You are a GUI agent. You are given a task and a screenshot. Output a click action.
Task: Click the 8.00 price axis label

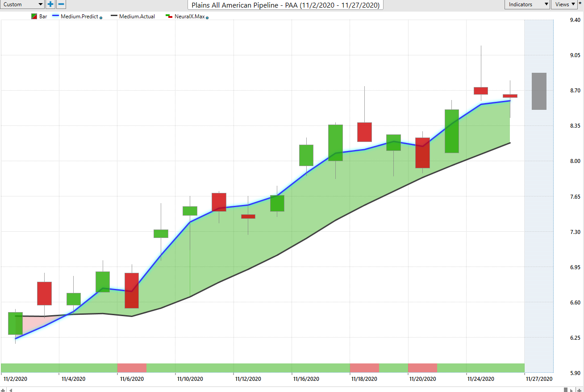(575, 161)
